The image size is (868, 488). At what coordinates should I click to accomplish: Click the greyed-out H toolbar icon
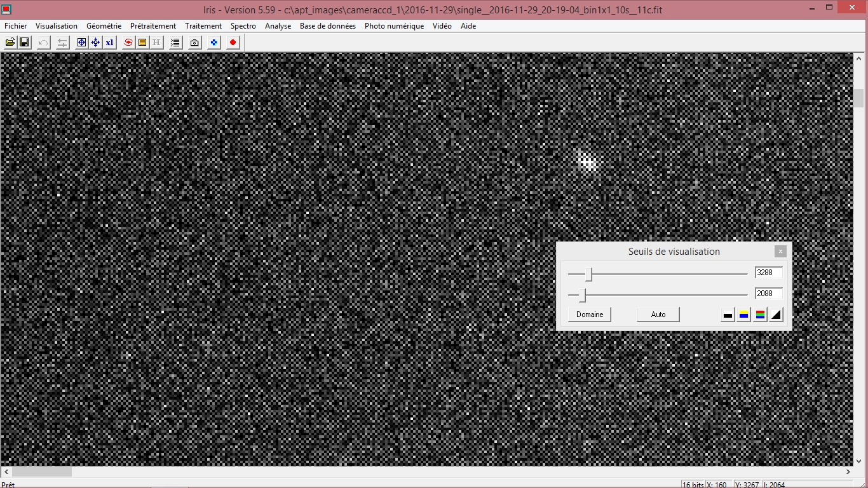(x=156, y=43)
